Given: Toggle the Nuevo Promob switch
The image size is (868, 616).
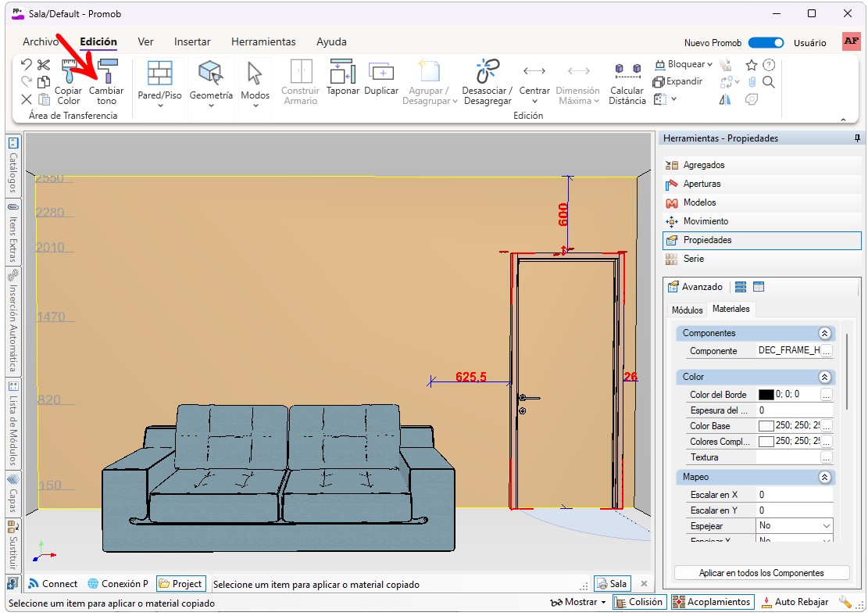Looking at the screenshot, I should click(x=766, y=43).
